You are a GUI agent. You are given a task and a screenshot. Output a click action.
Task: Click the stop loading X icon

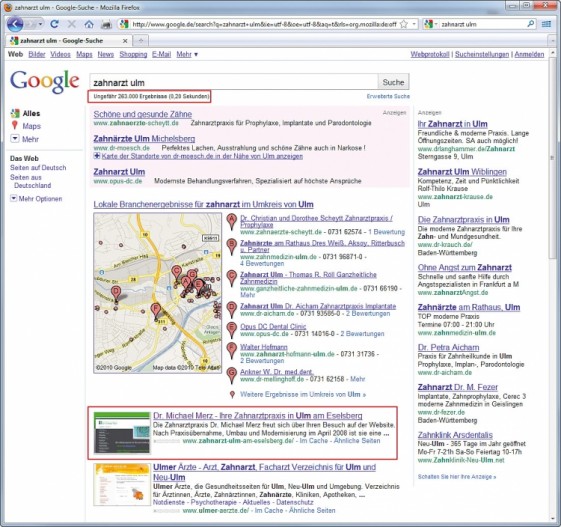click(x=72, y=24)
